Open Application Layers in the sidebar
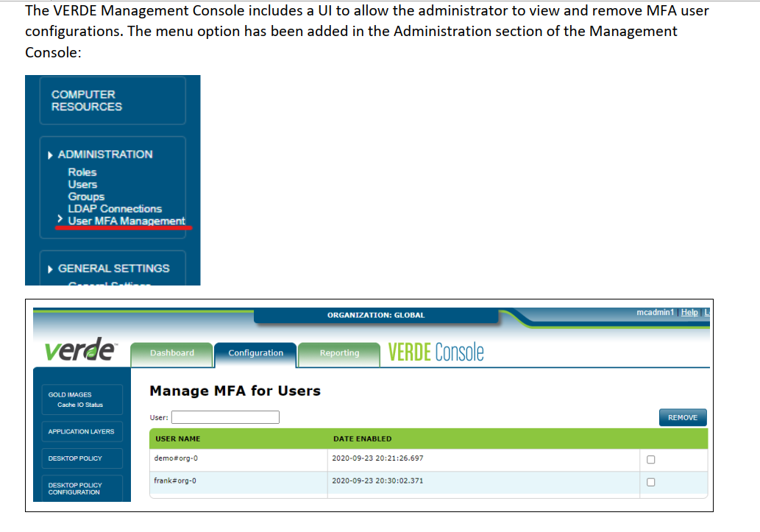760x532 pixels. (x=82, y=432)
